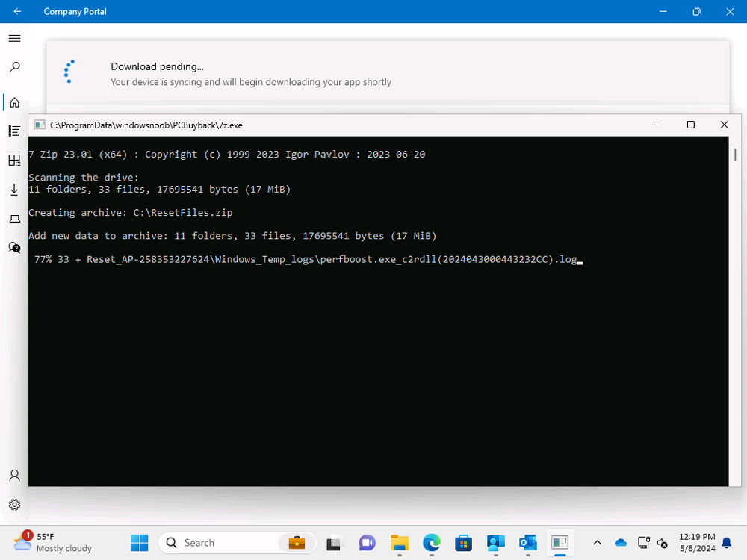Open File Explorer from the taskbar
Image resolution: width=747 pixels, height=560 pixels.
click(399, 542)
